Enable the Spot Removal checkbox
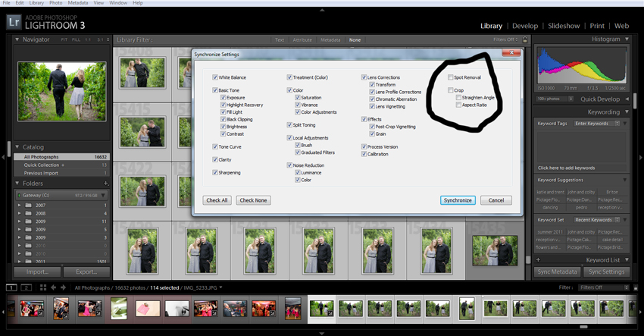The height and width of the screenshot is (336, 644). tap(451, 77)
